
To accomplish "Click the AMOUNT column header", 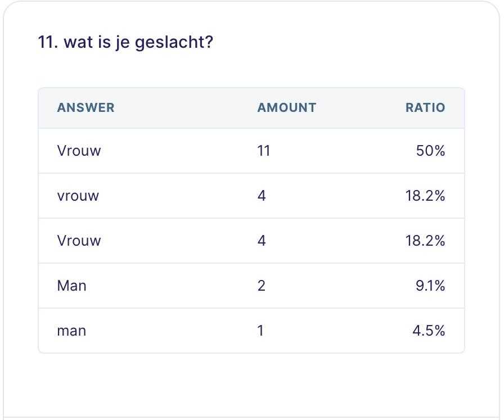I will (287, 107).
